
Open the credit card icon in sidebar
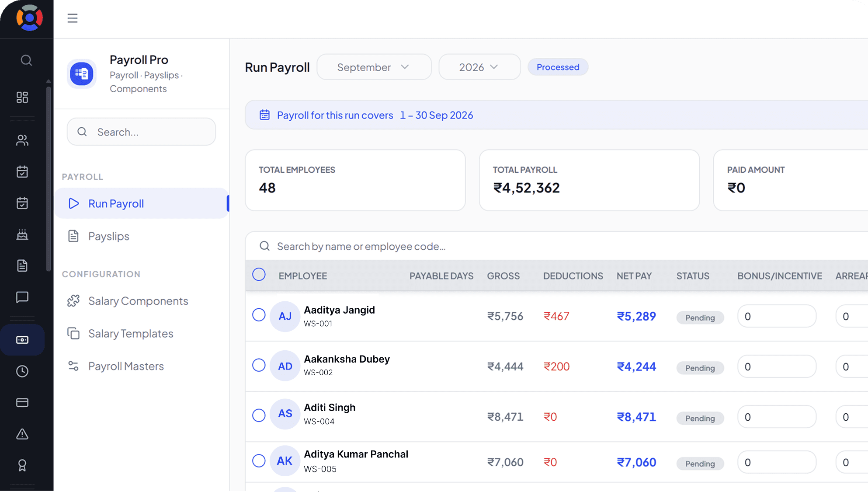tap(22, 402)
